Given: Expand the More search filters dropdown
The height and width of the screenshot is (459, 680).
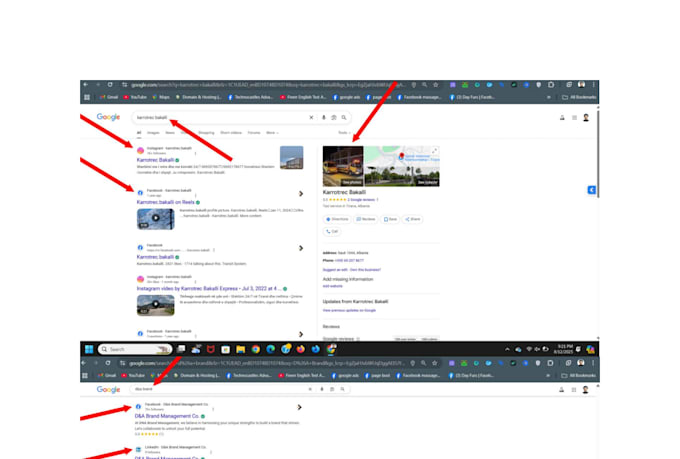Looking at the screenshot, I should point(272,133).
